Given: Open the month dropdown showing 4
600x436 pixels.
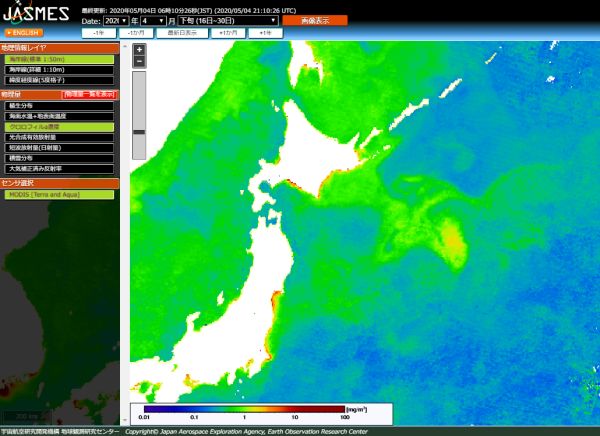Looking at the screenshot, I should pyautogui.click(x=153, y=21).
